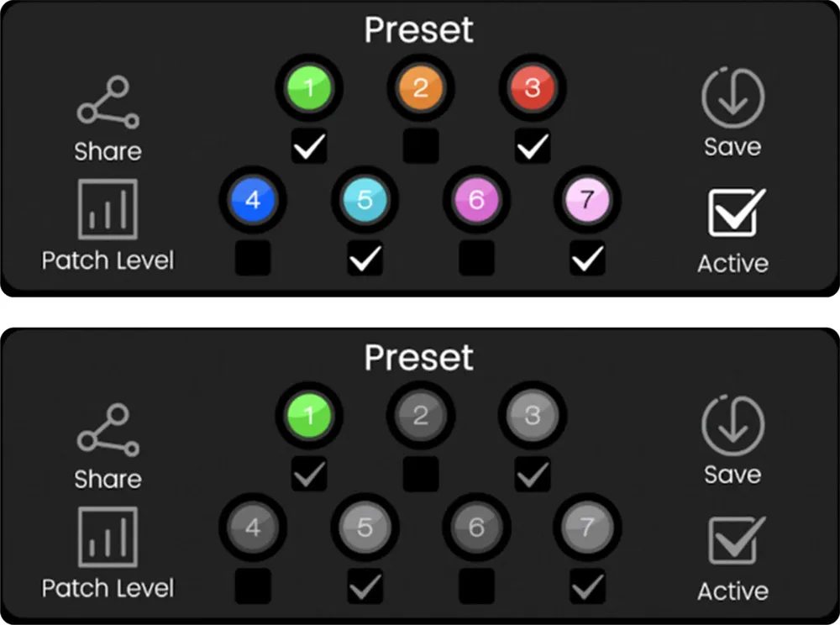The width and height of the screenshot is (840, 625).
Task: Uncheck the box under green preset 1 in top panel
Action: 309,146
